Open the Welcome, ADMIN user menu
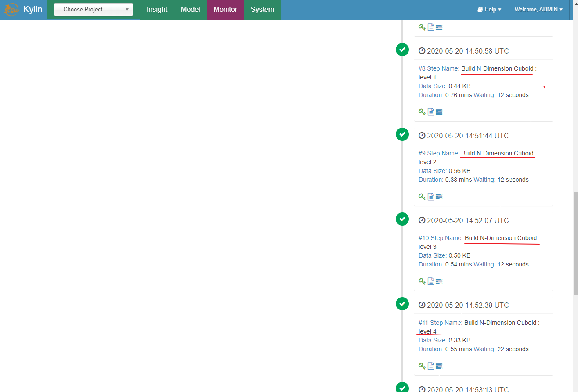The height and width of the screenshot is (392, 578). click(x=538, y=10)
